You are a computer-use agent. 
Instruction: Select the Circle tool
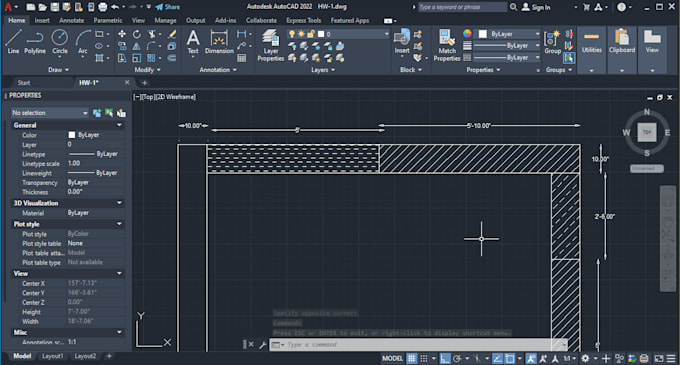pyautogui.click(x=59, y=42)
